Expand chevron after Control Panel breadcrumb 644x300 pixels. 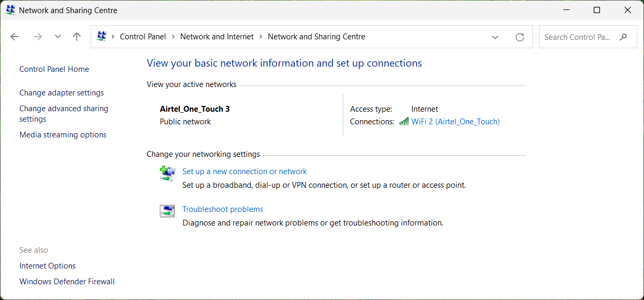pyautogui.click(x=173, y=37)
